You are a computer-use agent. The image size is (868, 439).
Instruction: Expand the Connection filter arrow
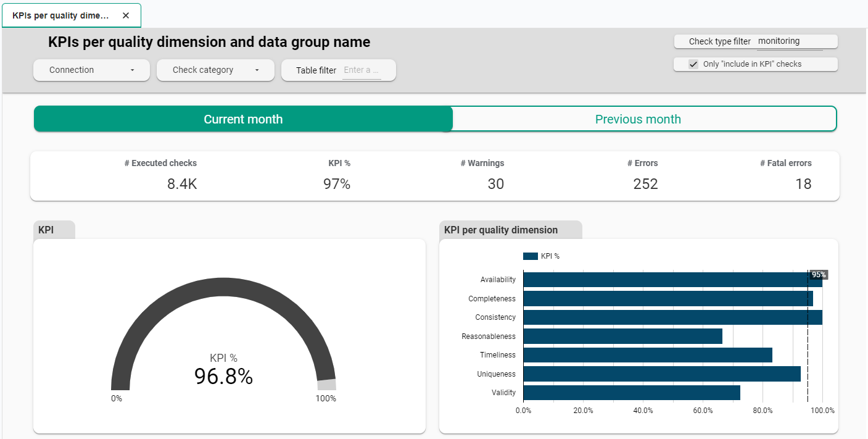click(x=133, y=70)
